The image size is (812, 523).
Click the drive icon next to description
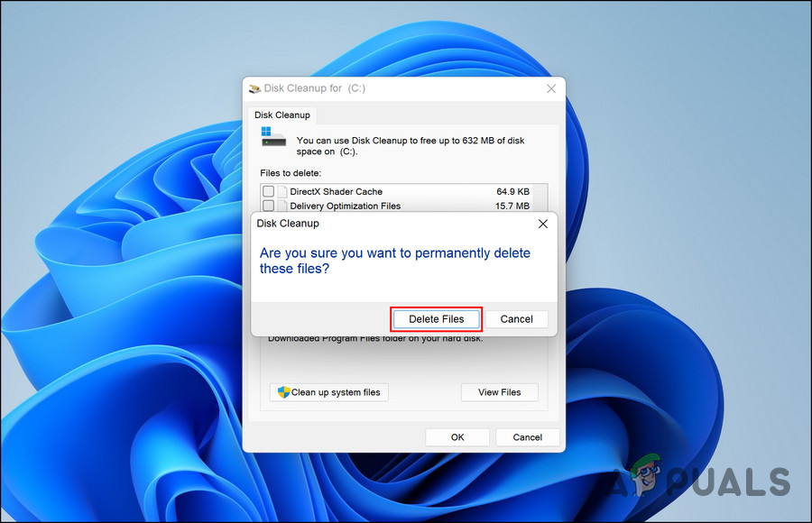click(x=272, y=137)
